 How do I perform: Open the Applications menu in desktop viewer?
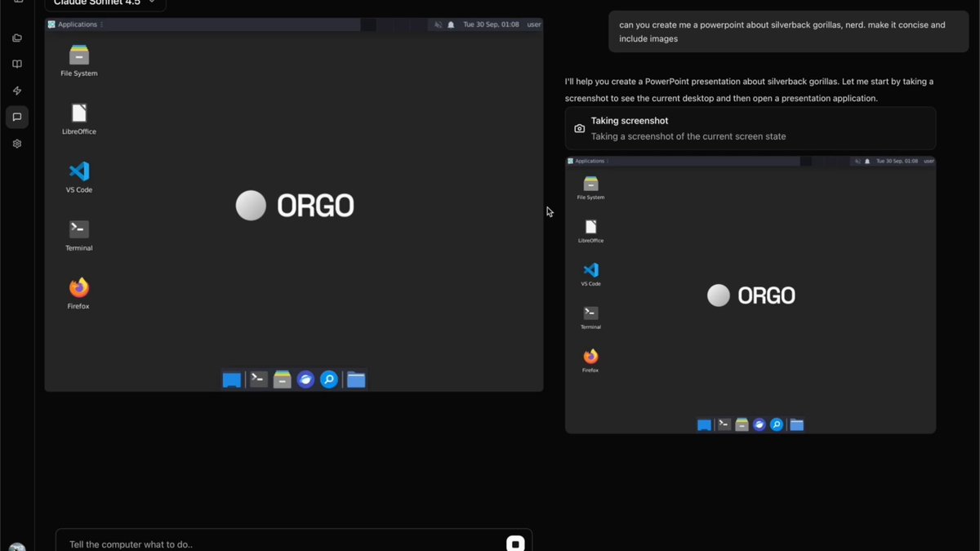(75, 24)
